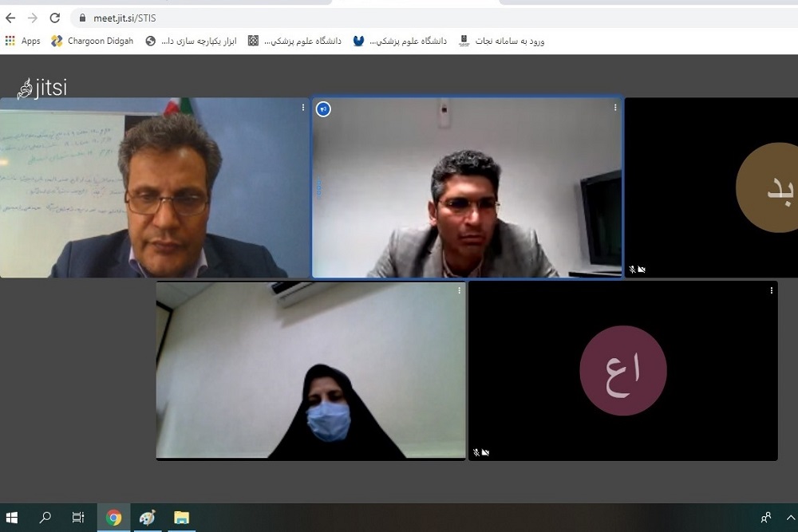Click Windows Task View icon
The height and width of the screenshot is (532, 798).
click(78, 518)
